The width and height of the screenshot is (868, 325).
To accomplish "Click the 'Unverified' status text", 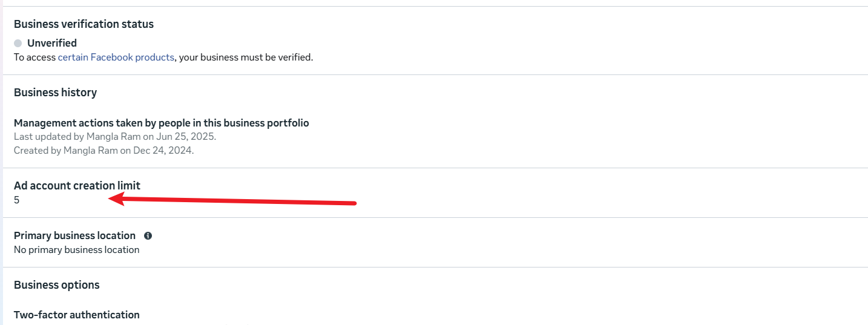I will tap(52, 43).
